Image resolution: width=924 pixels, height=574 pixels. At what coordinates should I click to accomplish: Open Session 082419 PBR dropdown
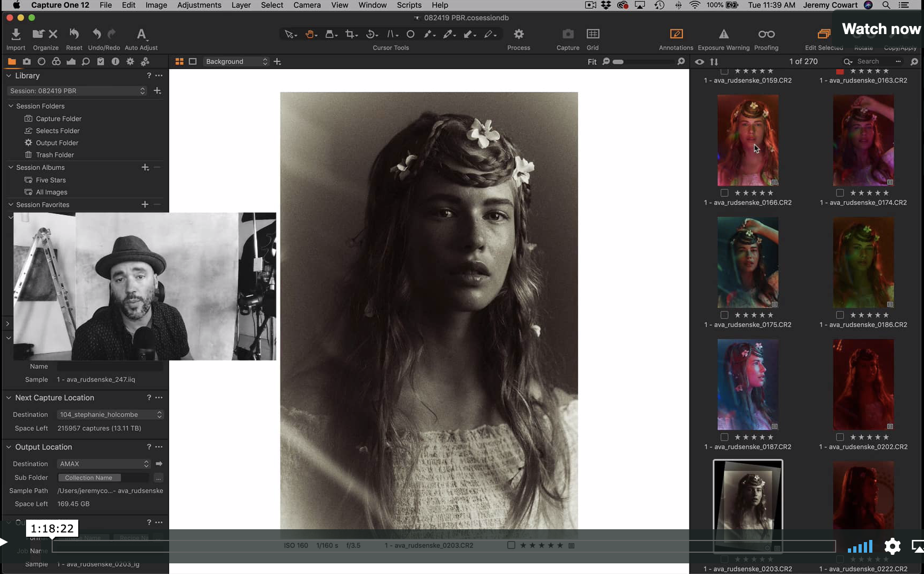tap(77, 91)
